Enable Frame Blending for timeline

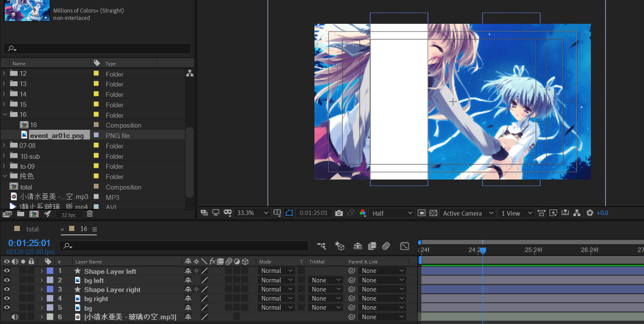click(x=372, y=246)
